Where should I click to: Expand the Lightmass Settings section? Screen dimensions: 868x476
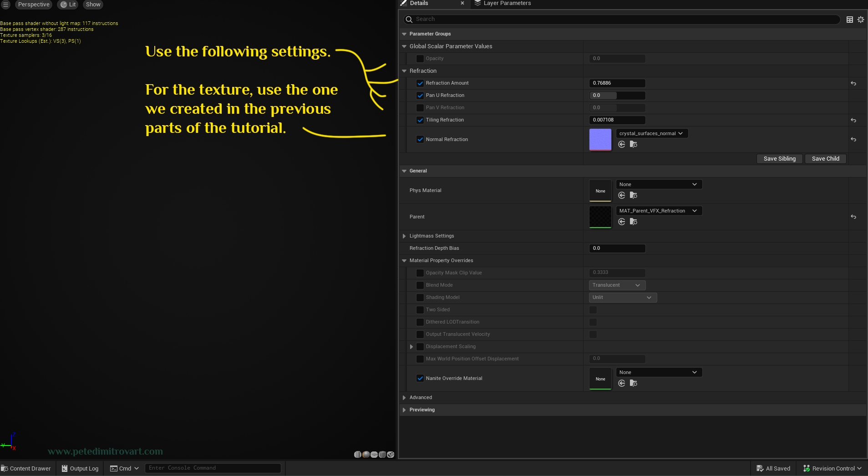click(404, 236)
